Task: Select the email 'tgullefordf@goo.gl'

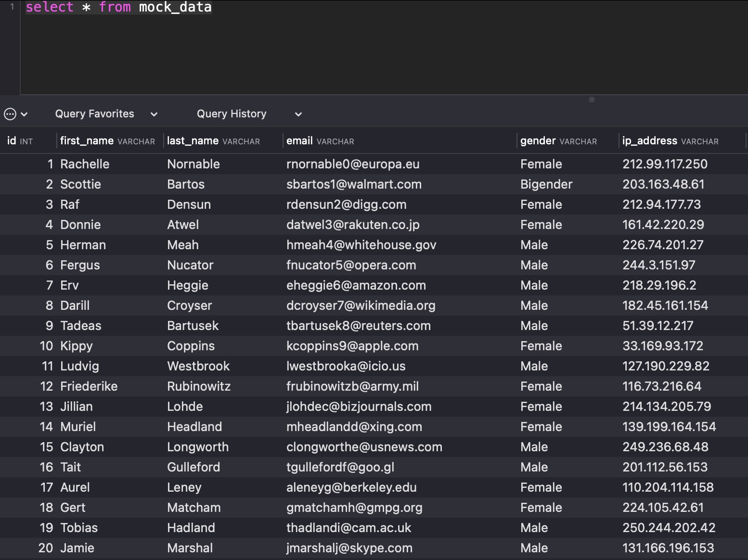Action: pyautogui.click(x=340, y=467)
